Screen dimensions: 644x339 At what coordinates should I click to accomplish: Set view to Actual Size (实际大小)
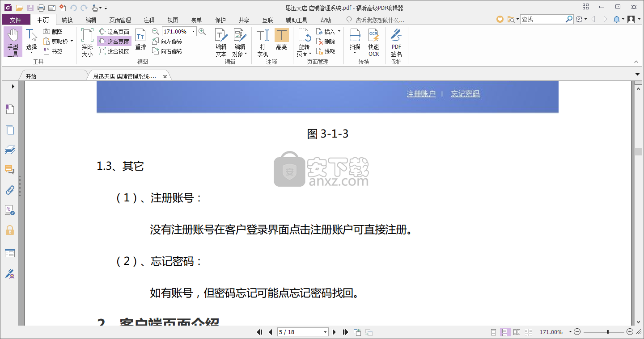[x=87, y=42]
